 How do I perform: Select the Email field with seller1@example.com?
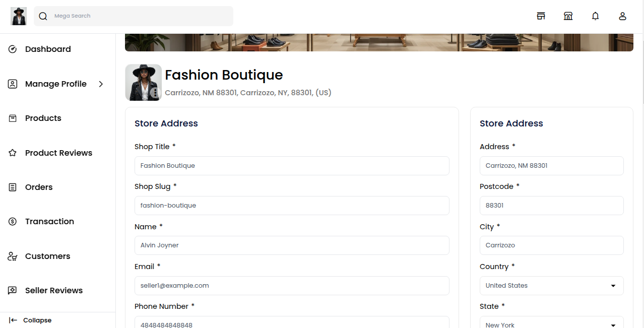click(x=292, y=285)
